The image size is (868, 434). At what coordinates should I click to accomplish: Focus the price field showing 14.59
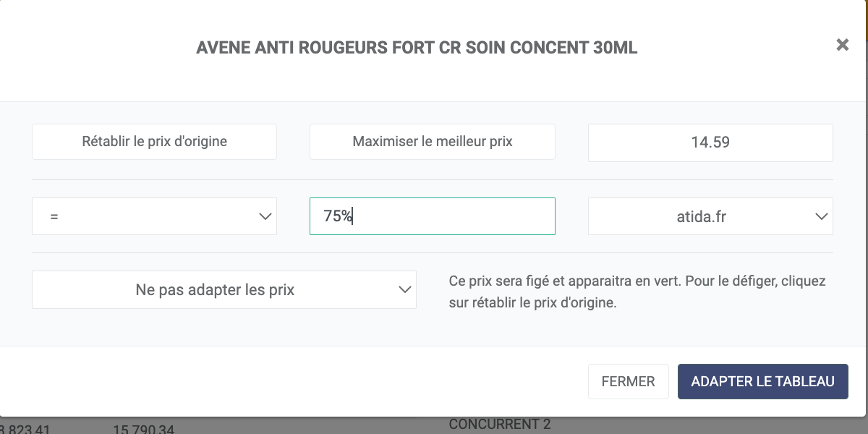[710, 142]
